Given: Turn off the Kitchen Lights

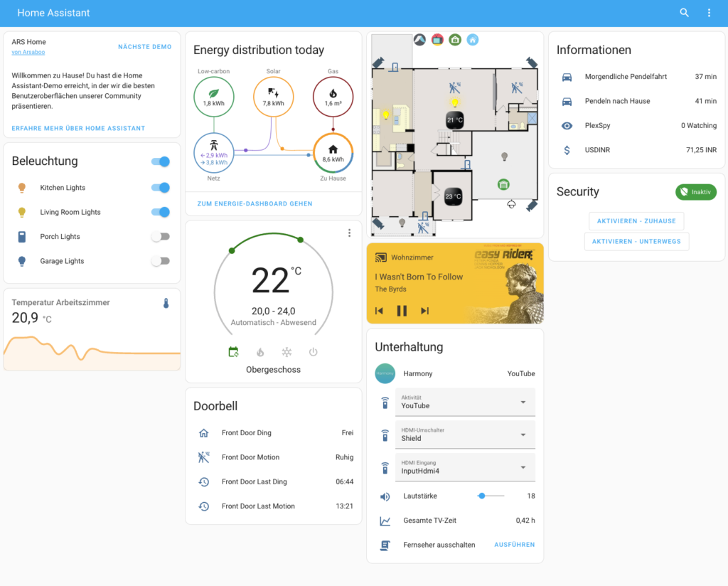Looking at the screenshot, I should coord(162,187).
